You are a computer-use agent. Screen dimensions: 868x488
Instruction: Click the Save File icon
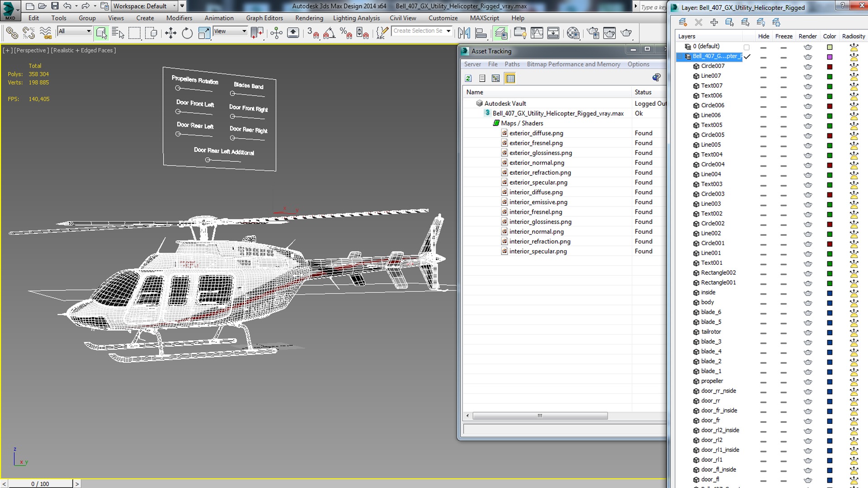coord(55,6)
